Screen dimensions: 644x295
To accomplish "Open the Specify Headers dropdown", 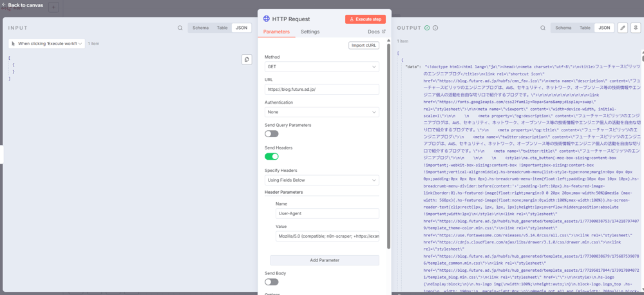I will pyautogui.click(x=321, y=180).
